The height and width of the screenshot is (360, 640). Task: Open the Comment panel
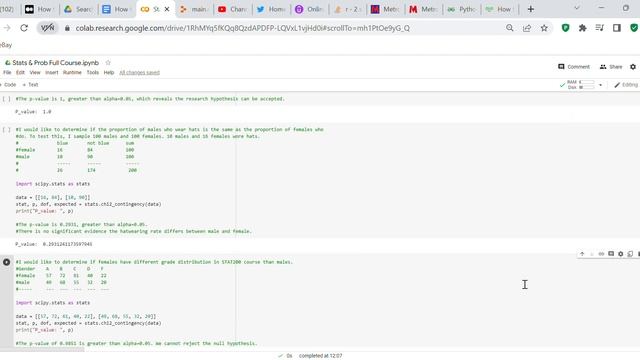(574, 67)
